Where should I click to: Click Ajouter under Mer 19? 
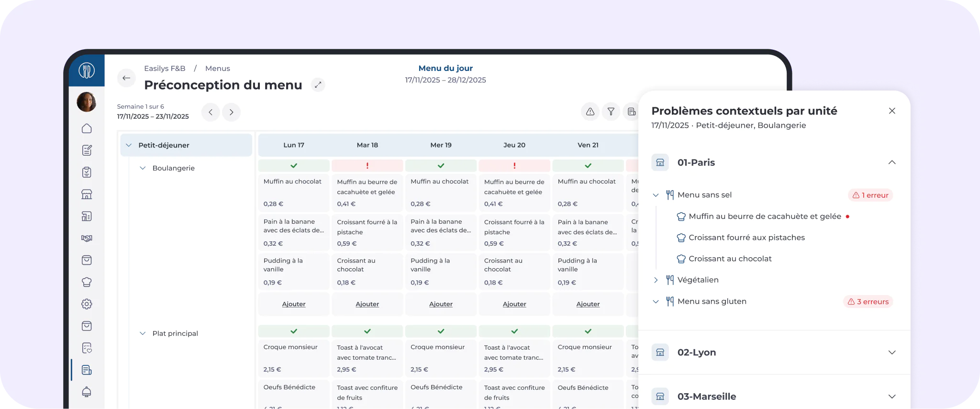pyautogui.click(x=441, y=304)
